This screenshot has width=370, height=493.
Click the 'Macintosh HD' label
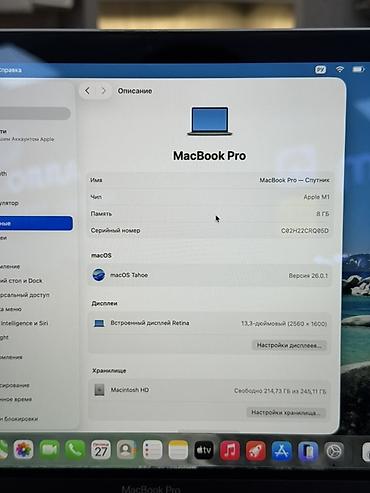click(130, 390)
